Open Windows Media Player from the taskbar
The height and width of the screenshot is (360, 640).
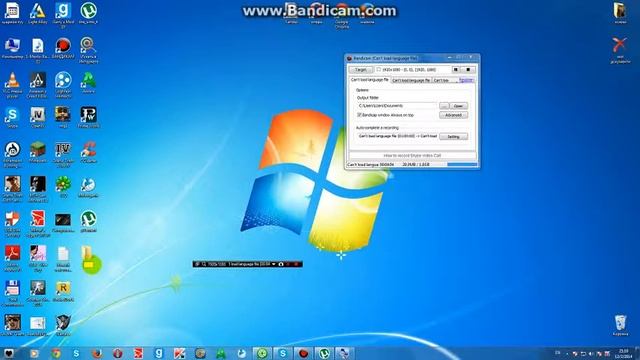[x=35, y=353]
